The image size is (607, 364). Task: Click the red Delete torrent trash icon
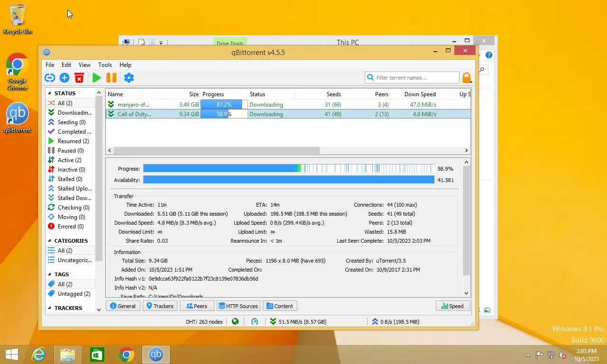pyautogui.click(x=79, y=78)
